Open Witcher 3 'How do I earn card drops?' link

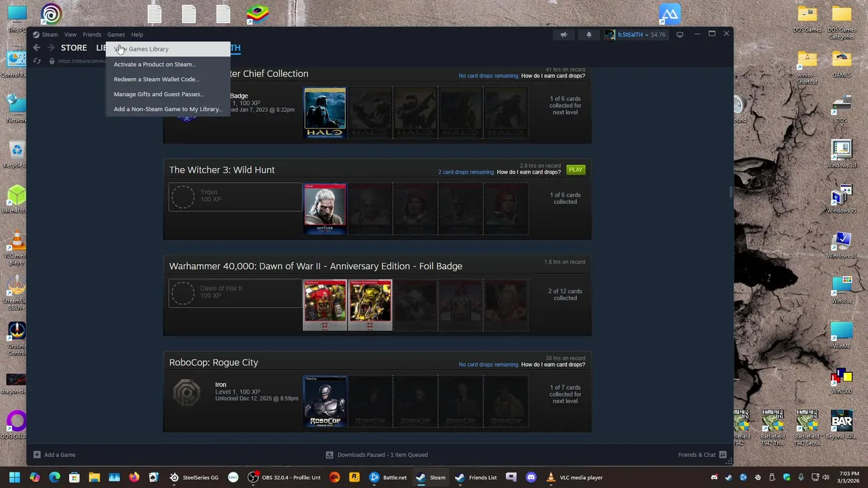[x=528, y=172]
